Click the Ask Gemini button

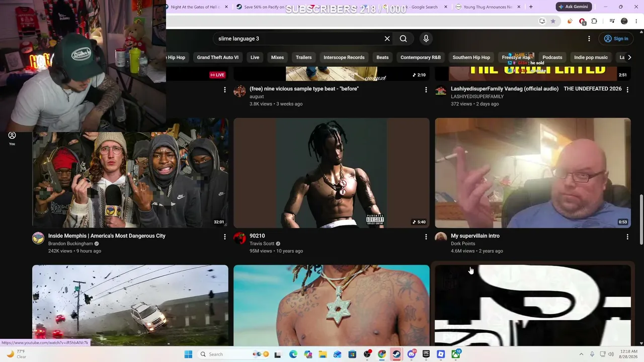click(573, 7)
